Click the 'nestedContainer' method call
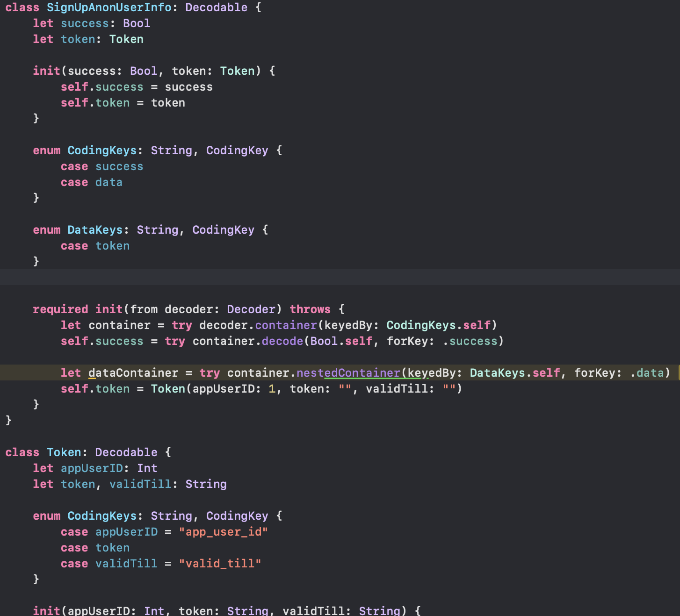Viewport: 680px width, 616px height. coord(348,373)
